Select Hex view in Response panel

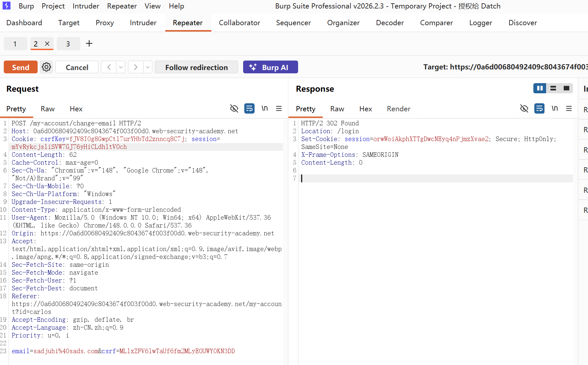(365, 109)
